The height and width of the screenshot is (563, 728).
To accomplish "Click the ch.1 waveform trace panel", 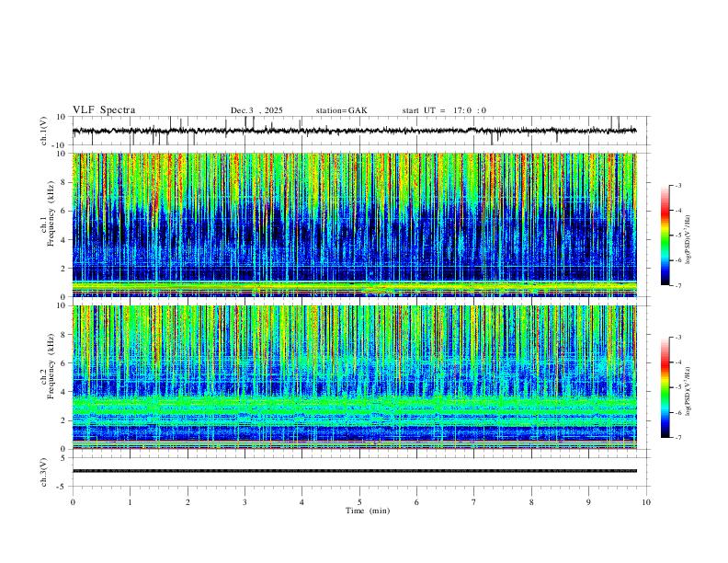I will [x=359, y=131].
